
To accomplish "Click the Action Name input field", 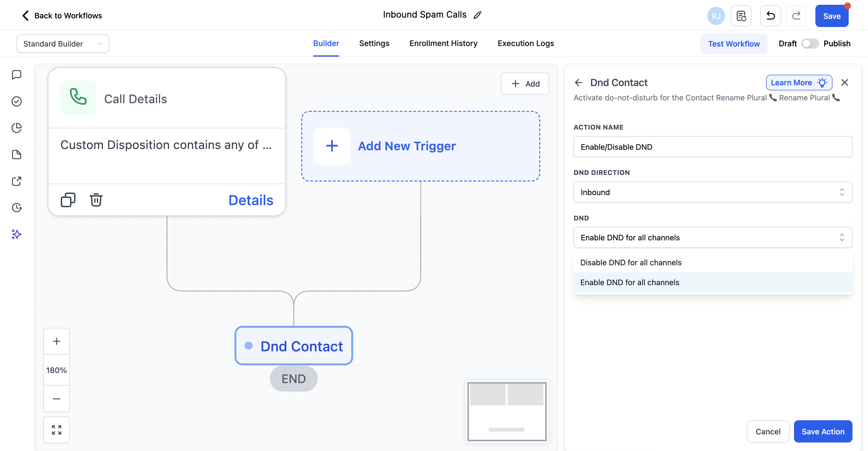I will (712, 147).
